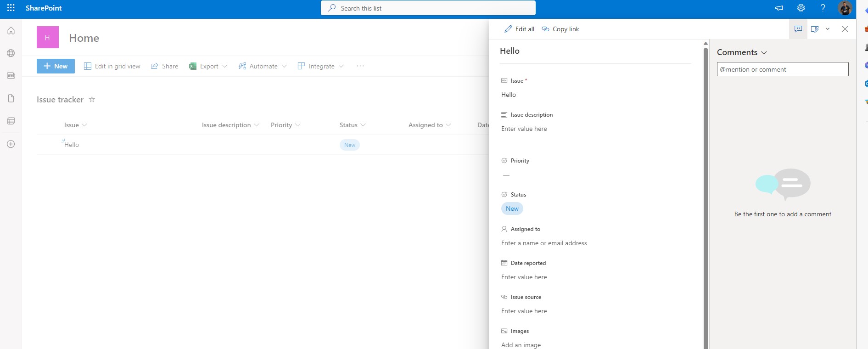This screenshot has height=349, width=868.
Task: Click the Create plus icon in the sidebar
Action: tap(11, 144)
